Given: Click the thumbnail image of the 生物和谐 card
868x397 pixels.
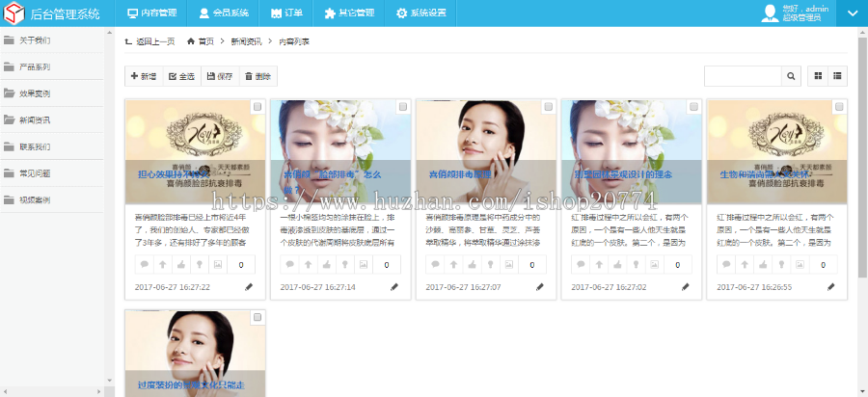Looking at the screenshot, I should (777, 152).
